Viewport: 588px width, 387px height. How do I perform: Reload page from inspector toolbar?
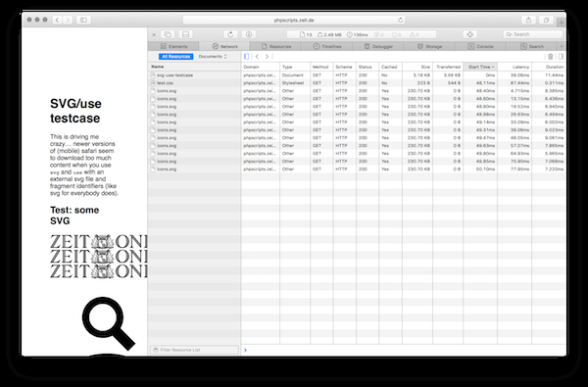pyautogui.click(x=230, y=34)
